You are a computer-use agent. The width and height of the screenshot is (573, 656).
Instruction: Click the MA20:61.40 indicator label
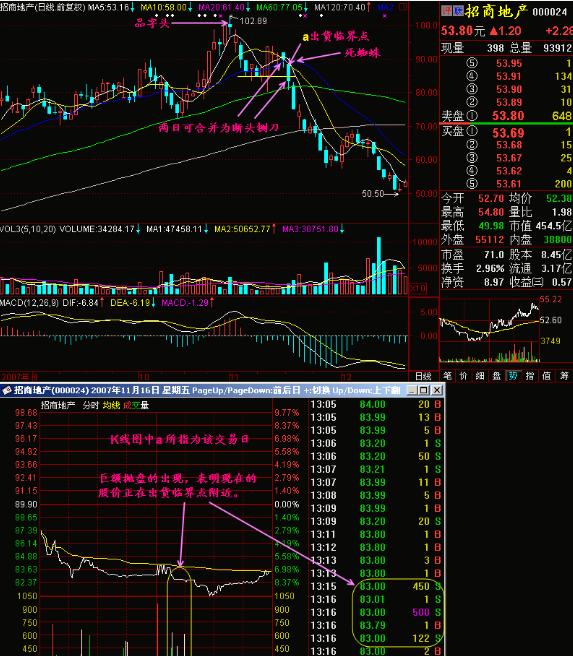[224, 8]
